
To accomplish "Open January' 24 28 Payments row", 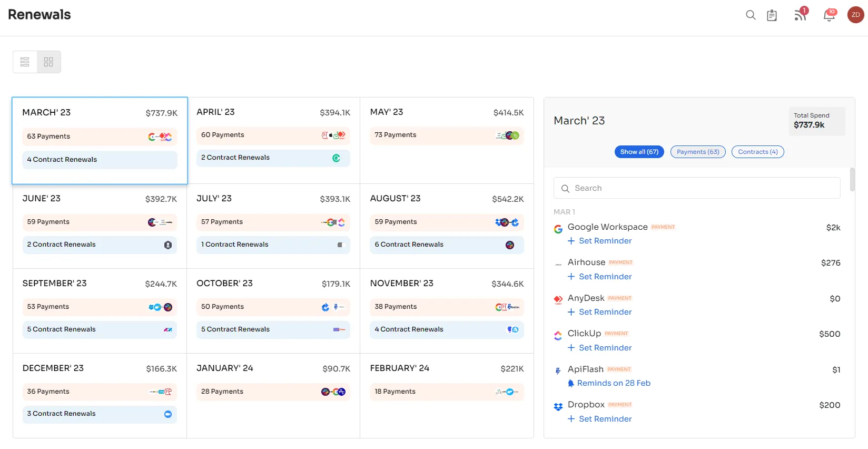I will point(273,392).
